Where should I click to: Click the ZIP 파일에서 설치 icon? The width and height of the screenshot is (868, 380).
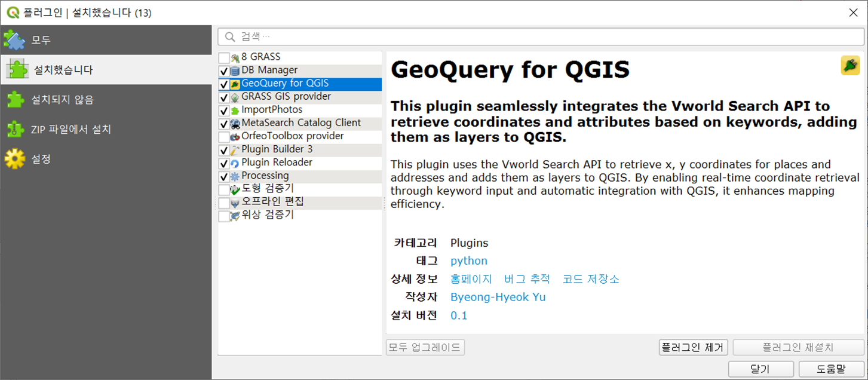point(15,129)
